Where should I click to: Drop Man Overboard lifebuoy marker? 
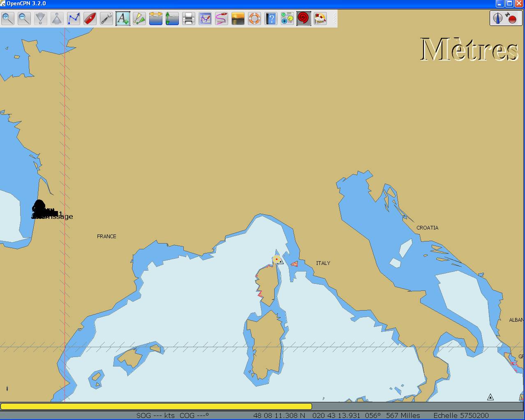tap(254, 19)
